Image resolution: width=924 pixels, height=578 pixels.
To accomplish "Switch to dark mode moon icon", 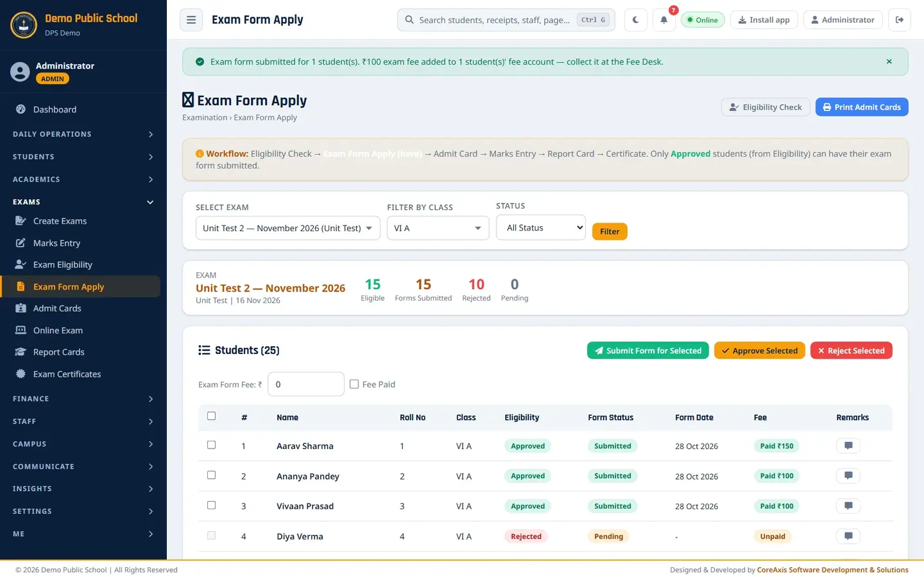I will [x=635, y=20].
